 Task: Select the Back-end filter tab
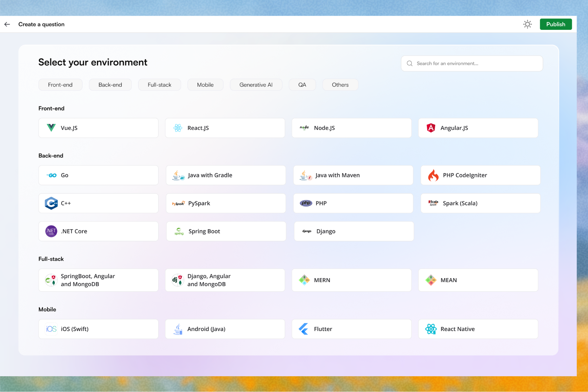coord(110,85)
